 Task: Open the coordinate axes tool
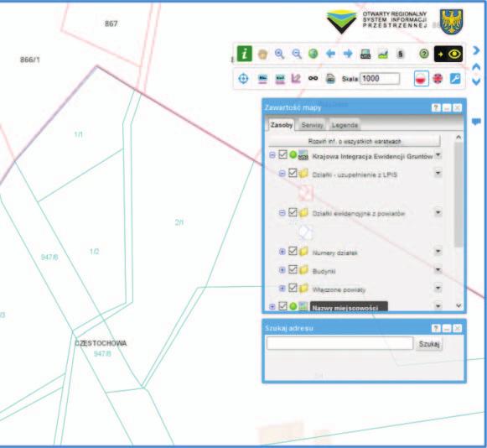[296, 78]
